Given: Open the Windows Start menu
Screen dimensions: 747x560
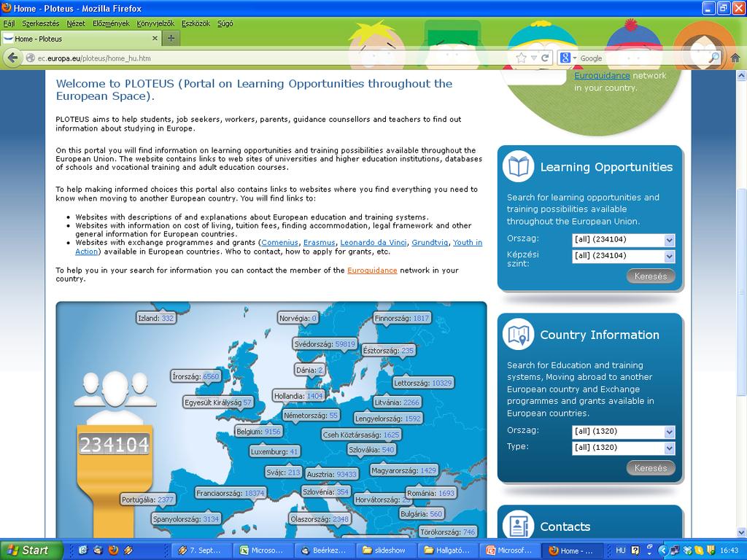Looking at the screenshot, I should coord(31,551).
